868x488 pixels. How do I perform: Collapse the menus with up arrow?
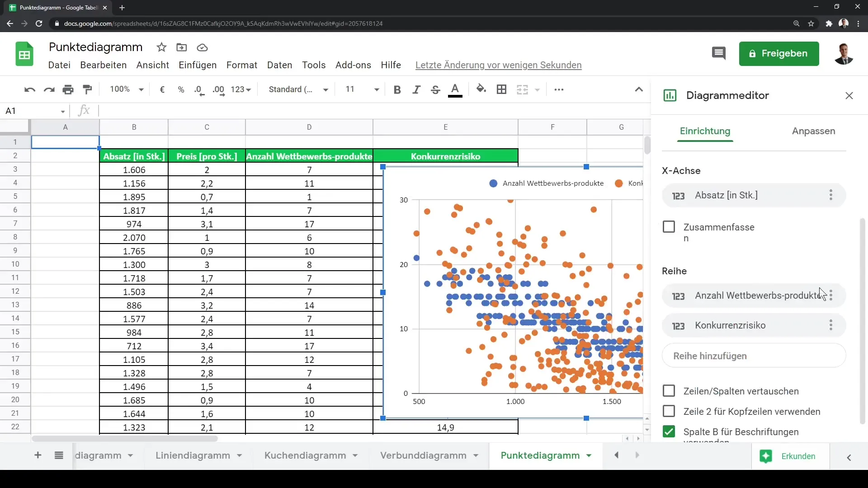(x=639, y=89)
